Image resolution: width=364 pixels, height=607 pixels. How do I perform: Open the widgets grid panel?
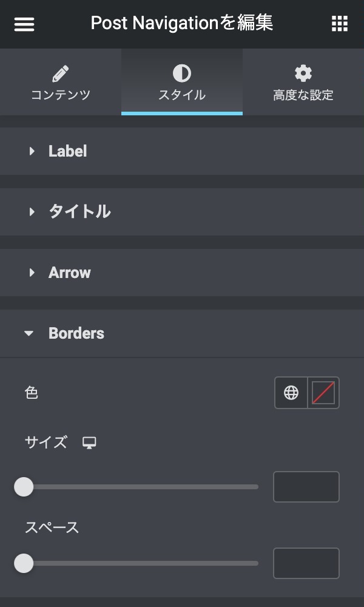click(340, 24)
